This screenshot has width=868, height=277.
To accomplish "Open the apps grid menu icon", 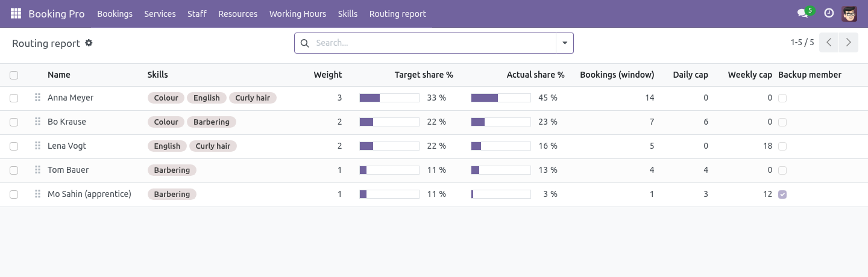I will tap(16, 13).
